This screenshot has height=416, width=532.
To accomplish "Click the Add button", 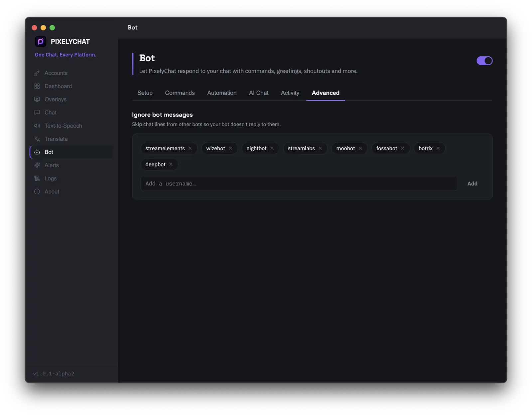I will [472, 184].
